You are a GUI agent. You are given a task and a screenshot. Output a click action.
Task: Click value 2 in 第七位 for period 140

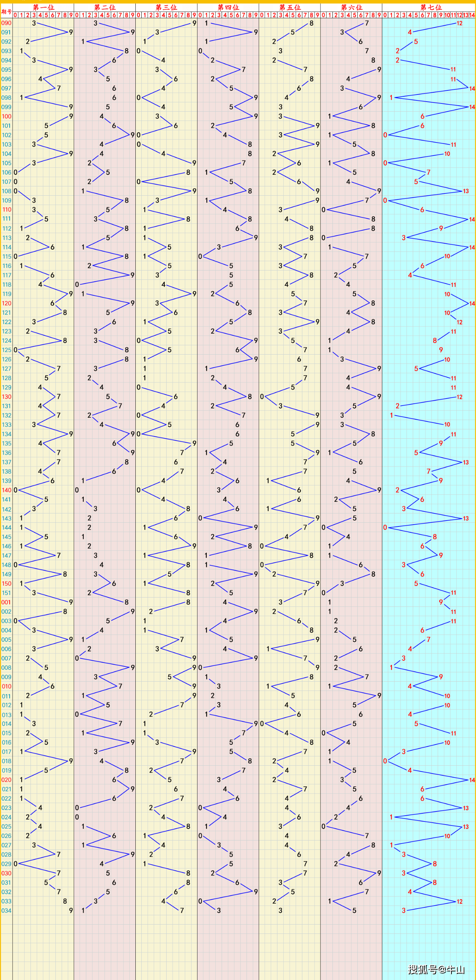coord(398,490)
